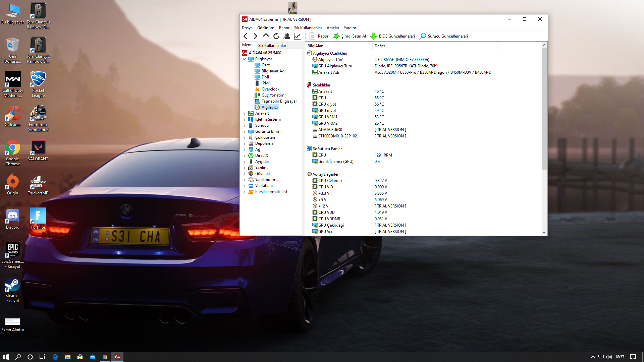This screenshot has height=362, width=644.
Task: Click the volume icon in system tray
Action: [x=609, y=357]
